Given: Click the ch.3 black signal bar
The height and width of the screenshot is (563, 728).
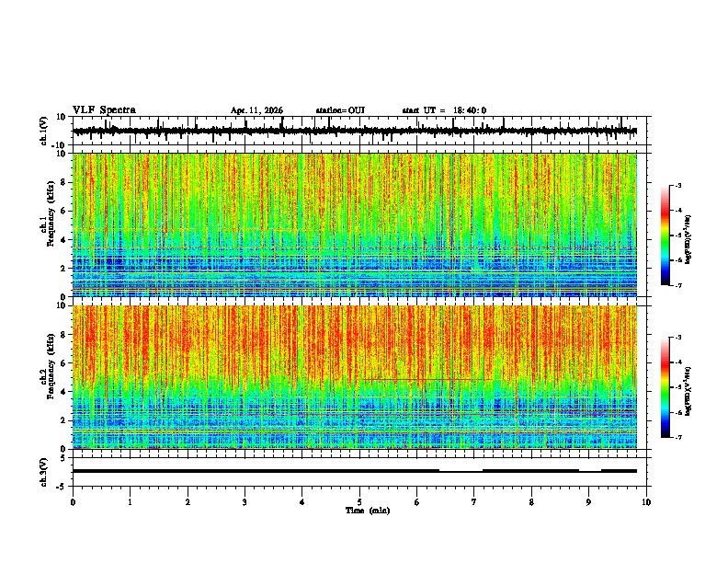Looking at the screenshot, I should pyautogui.click(x=354, y=471).
